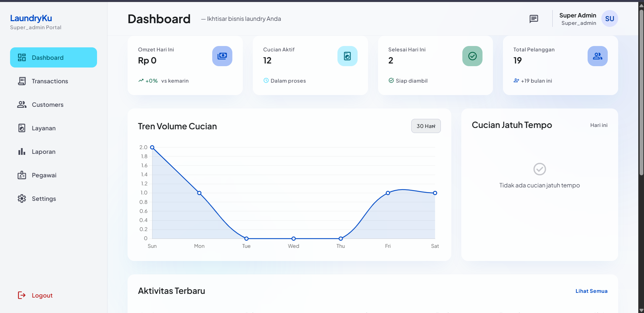Log out using the Logout button
This screenshot has width=644, height=313.
pos(35,295)
